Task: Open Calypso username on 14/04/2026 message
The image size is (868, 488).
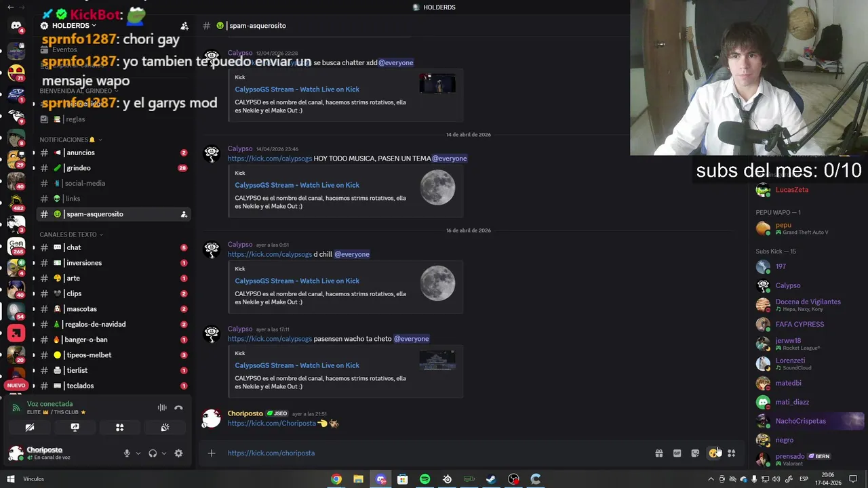Action: pos(240,148)
